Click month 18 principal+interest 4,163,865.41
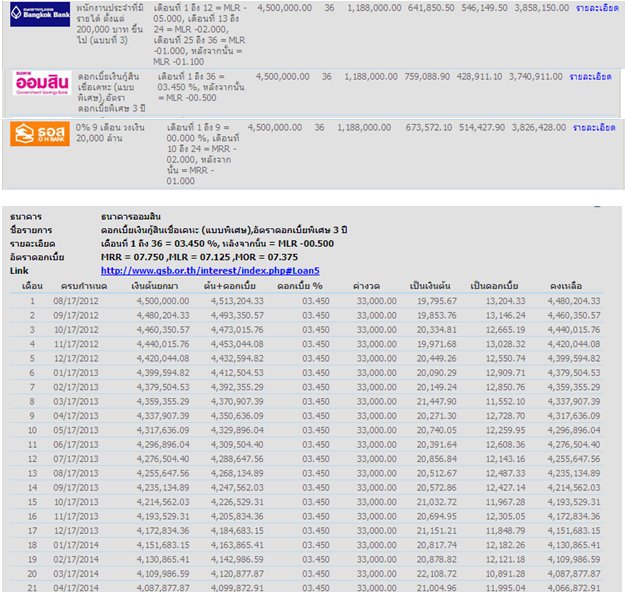This screenshot has height=595, width=625. (237, 545)
